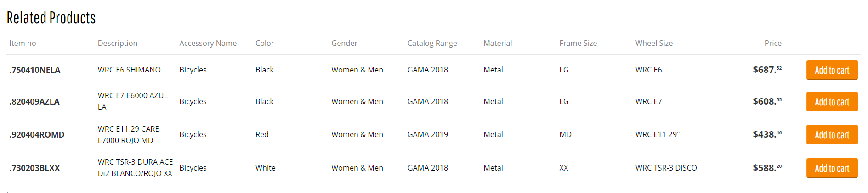This screenshot has width=868, height=193.
Task: Select the WRC E6 SHIMANO description
Action: click(129, 70)
